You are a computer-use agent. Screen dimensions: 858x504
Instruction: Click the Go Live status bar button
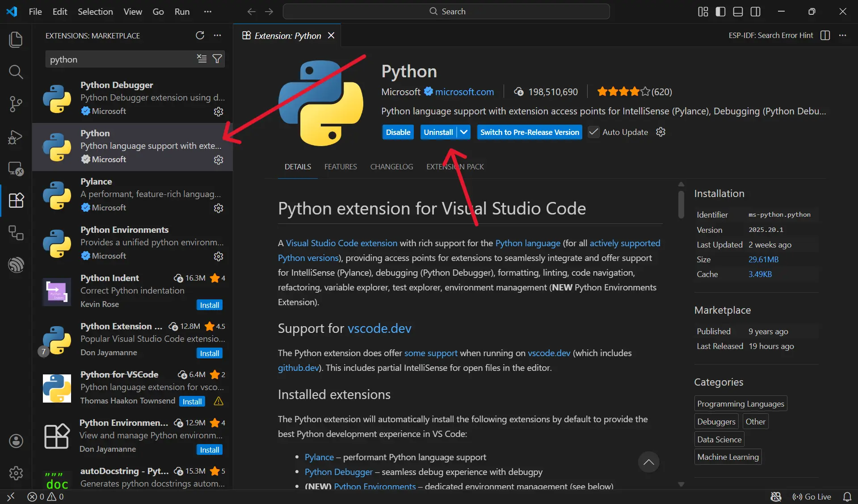[x=812, y=497]
